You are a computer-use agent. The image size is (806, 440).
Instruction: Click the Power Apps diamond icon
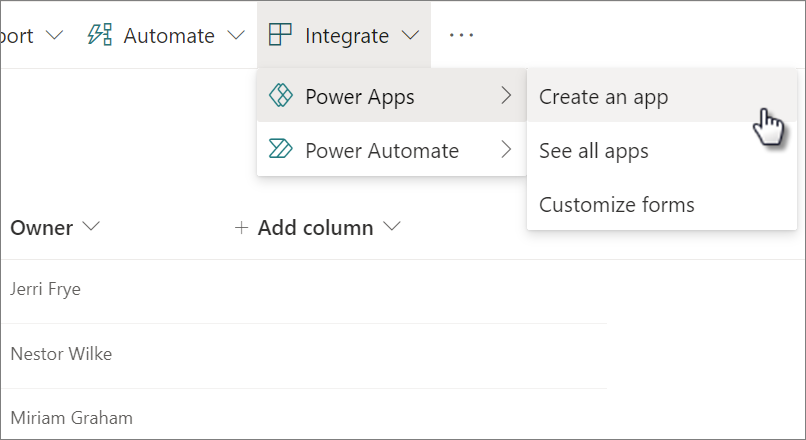281,96
